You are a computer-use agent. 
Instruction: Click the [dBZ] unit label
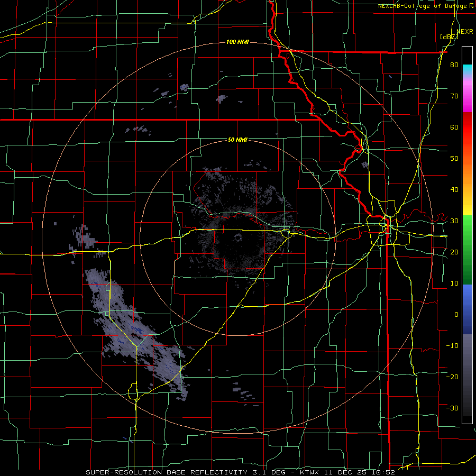[449, 37]
